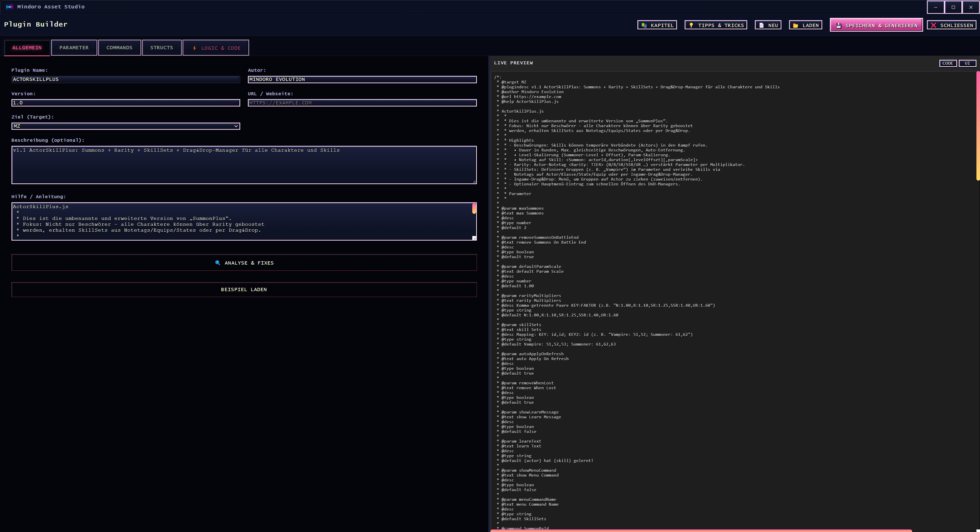
Task: Click the magnifier icon on Analyse & Fixes
Action: [217, 263]
